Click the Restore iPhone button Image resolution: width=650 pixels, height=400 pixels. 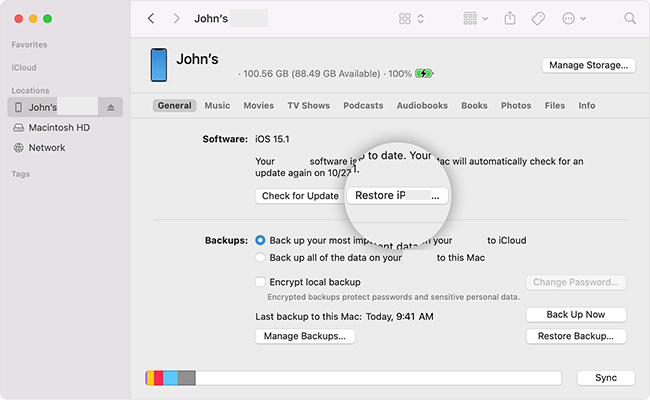pyautogui.click(x=397, y=195)
